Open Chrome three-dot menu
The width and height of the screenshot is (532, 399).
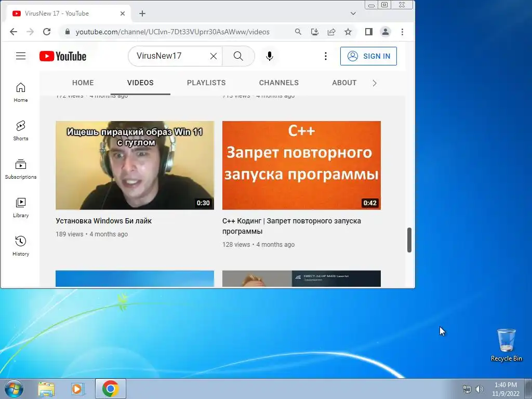(x=403, y=32)
